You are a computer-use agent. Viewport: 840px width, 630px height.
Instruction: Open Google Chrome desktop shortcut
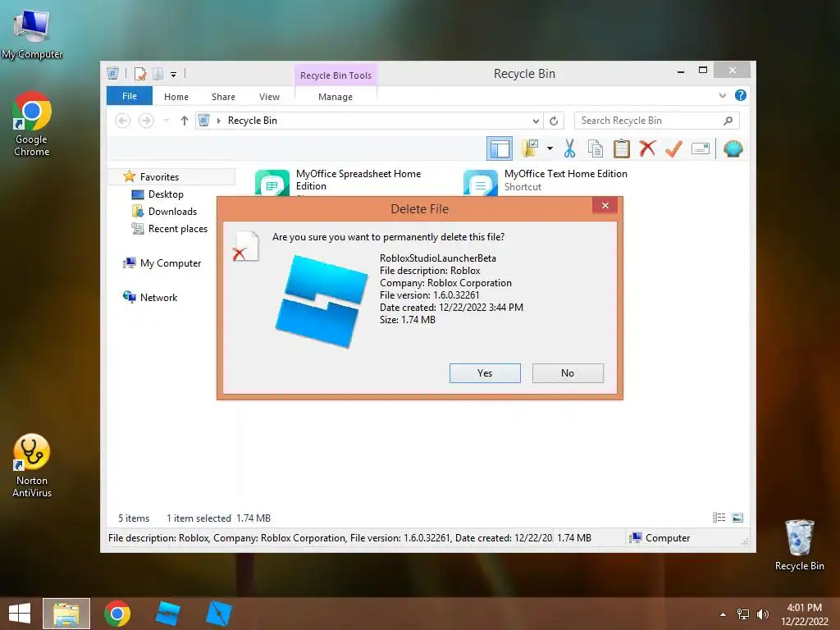[x=32, y=125]
